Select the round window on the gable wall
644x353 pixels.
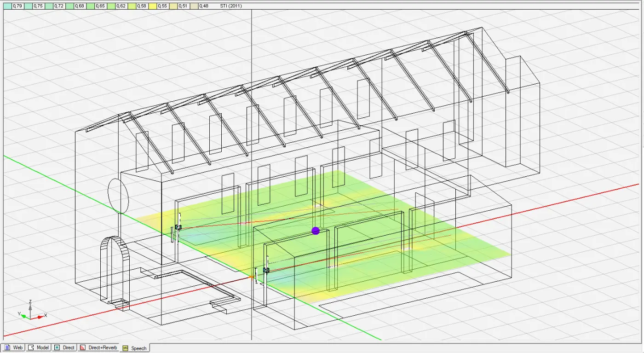(118, 196)
